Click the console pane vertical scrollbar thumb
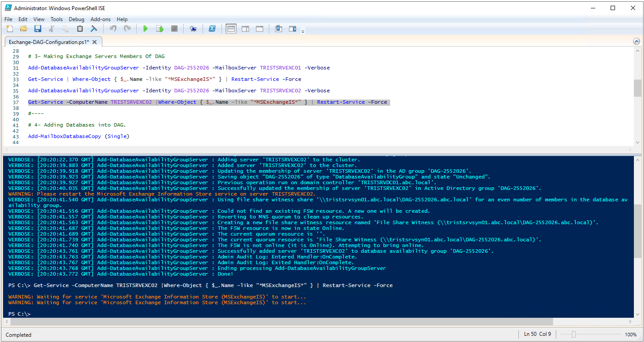The image size is (644, 342). coord(637,231)
